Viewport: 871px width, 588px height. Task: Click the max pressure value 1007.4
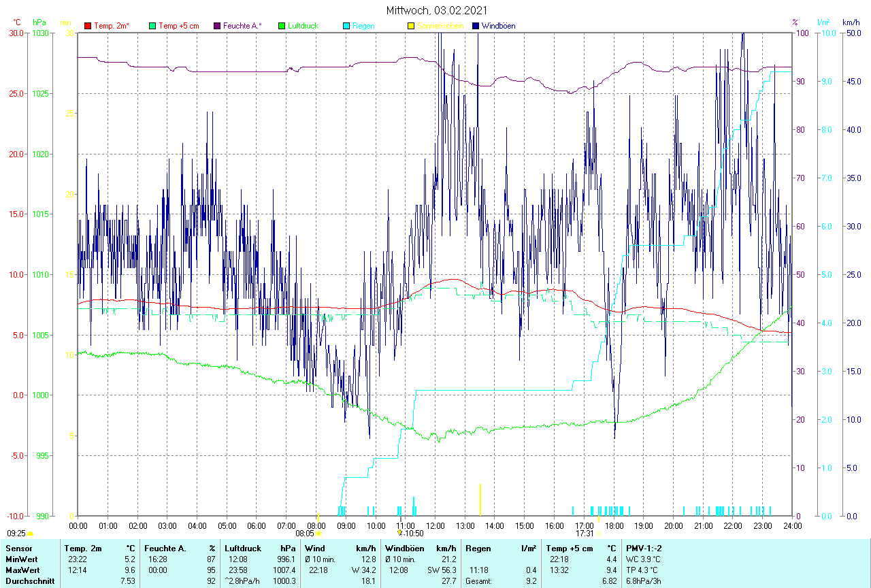click(284, 570)
